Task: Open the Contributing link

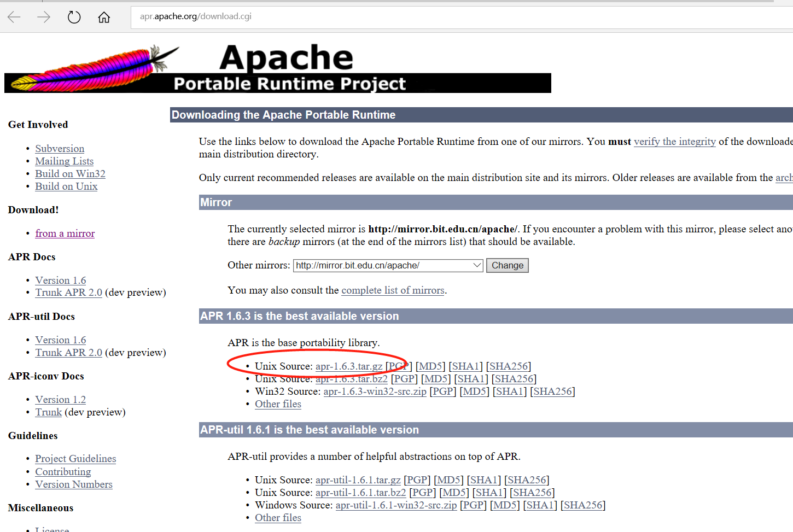Action: point(63,472)
